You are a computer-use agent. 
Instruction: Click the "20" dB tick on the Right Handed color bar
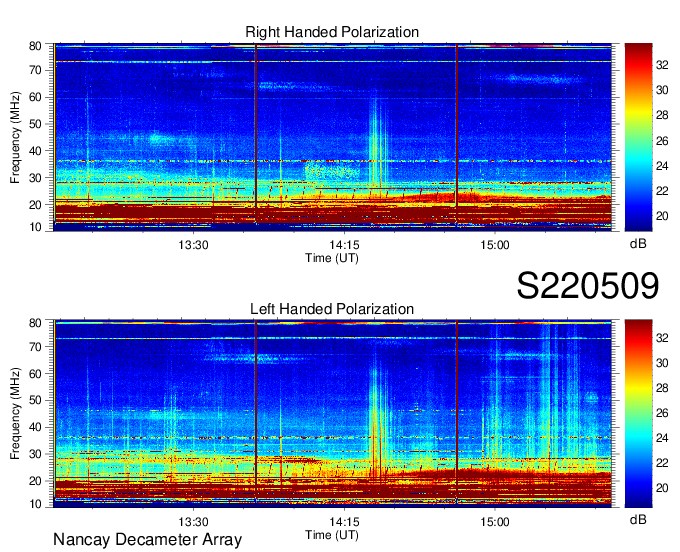point(662,216)
